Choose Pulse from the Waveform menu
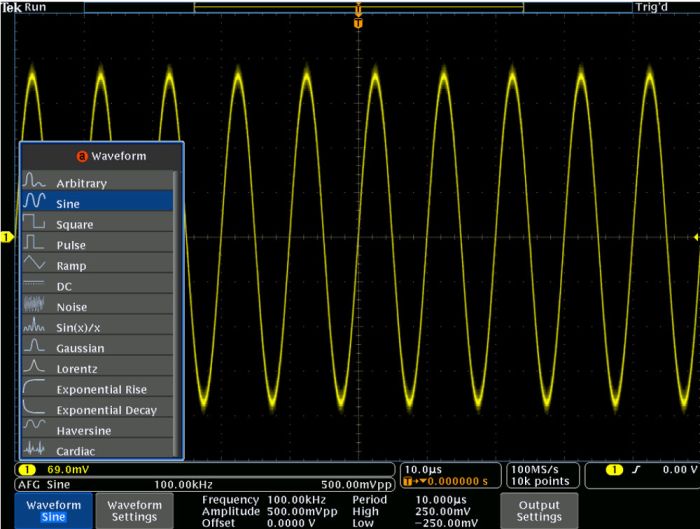 pos(97,242)
